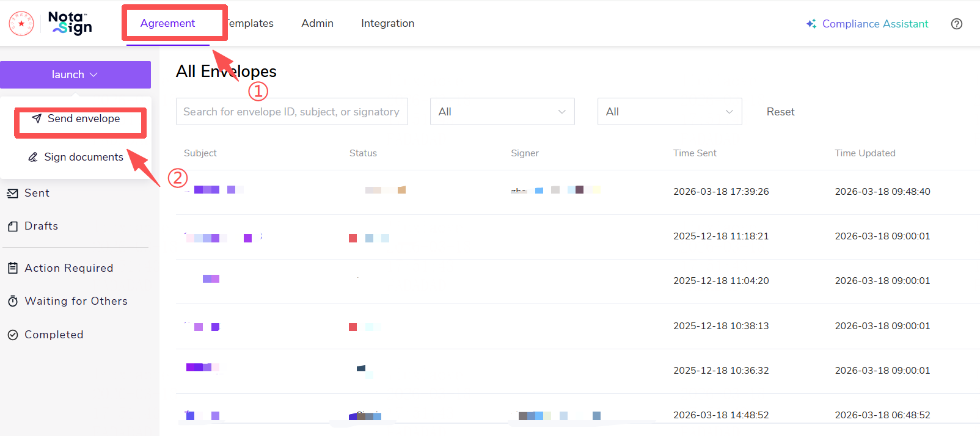Viewport: 980px width, 436px height.
Task: Click the Compliance Assistant sparkle icon
Action: 811,24
